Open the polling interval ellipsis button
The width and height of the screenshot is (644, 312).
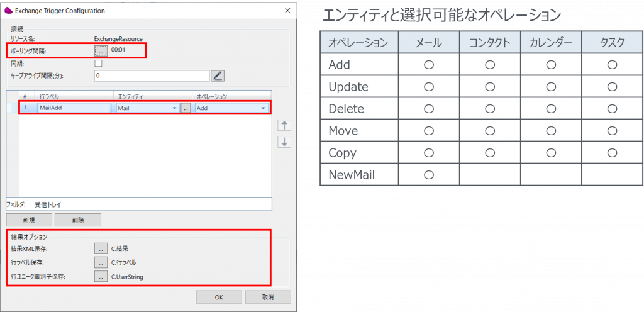pos(101,50)
